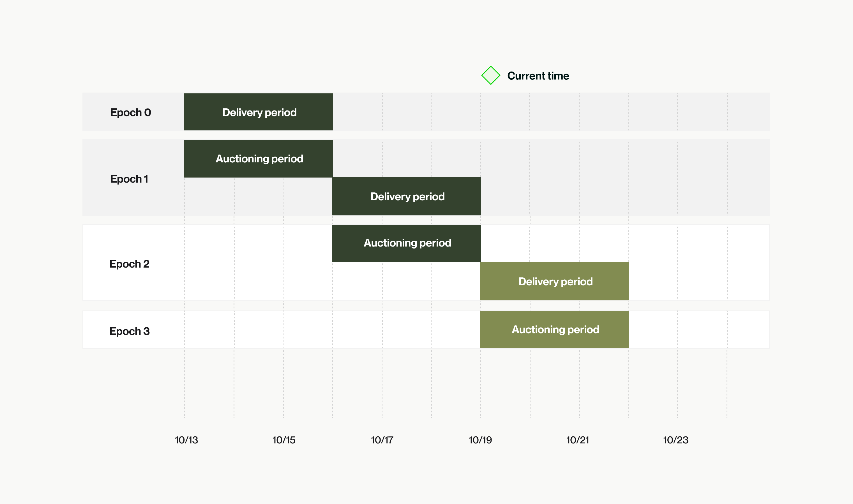Select the Epoch 2 Auctioning period bar

(407, 243)
